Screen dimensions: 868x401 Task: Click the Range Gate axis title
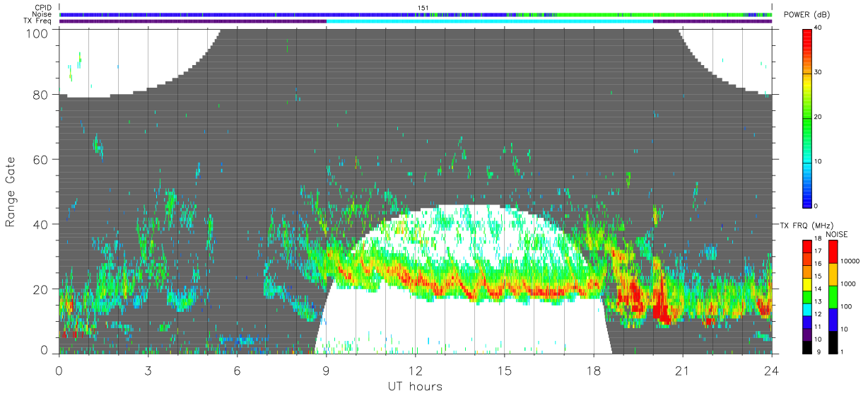11,192
